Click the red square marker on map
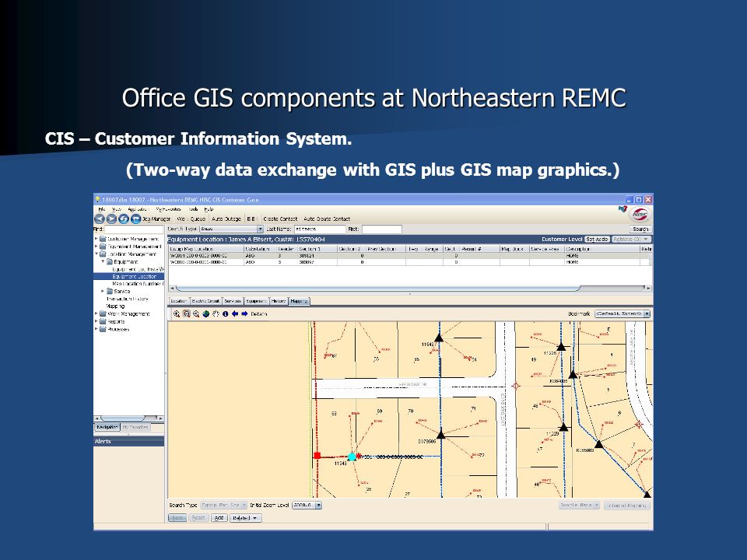The image size is (747, 560). tap(317, 456)
